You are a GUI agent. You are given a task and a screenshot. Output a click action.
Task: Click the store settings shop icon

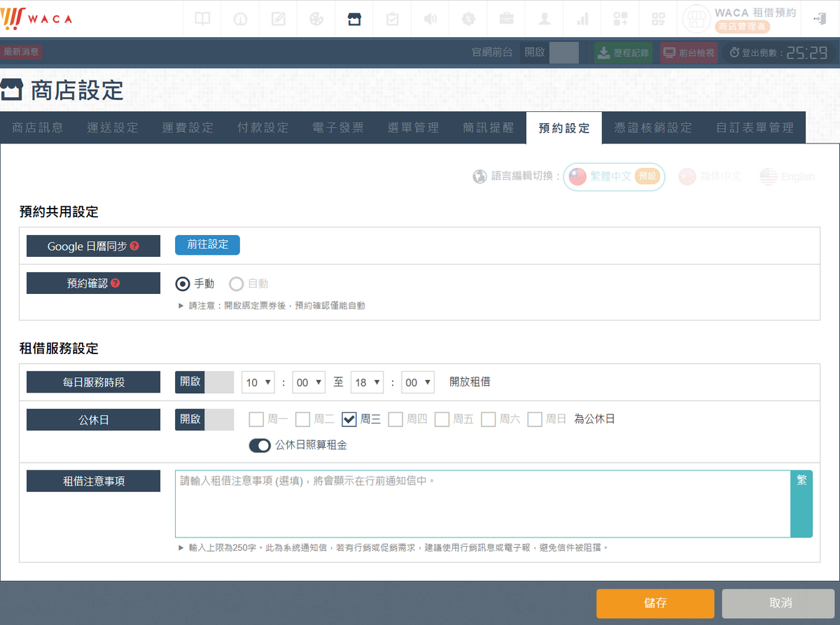[x=354, y=19]
